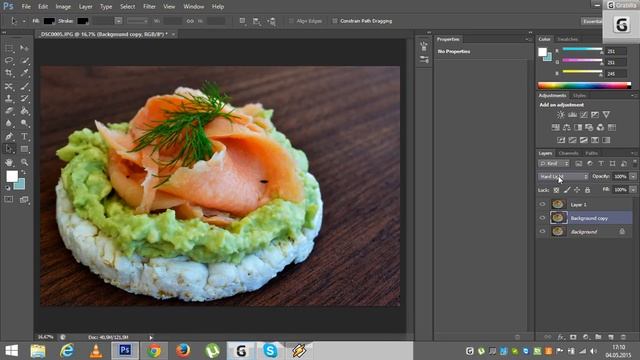640x360 pixels.
Task: Toggle lock position
Action: click(577, 190)
